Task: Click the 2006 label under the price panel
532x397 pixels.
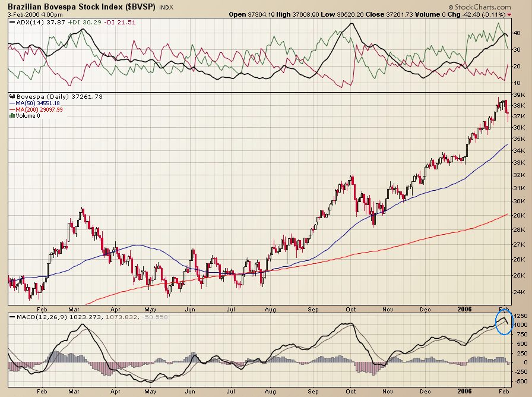Action: click(x=464, y=309)
